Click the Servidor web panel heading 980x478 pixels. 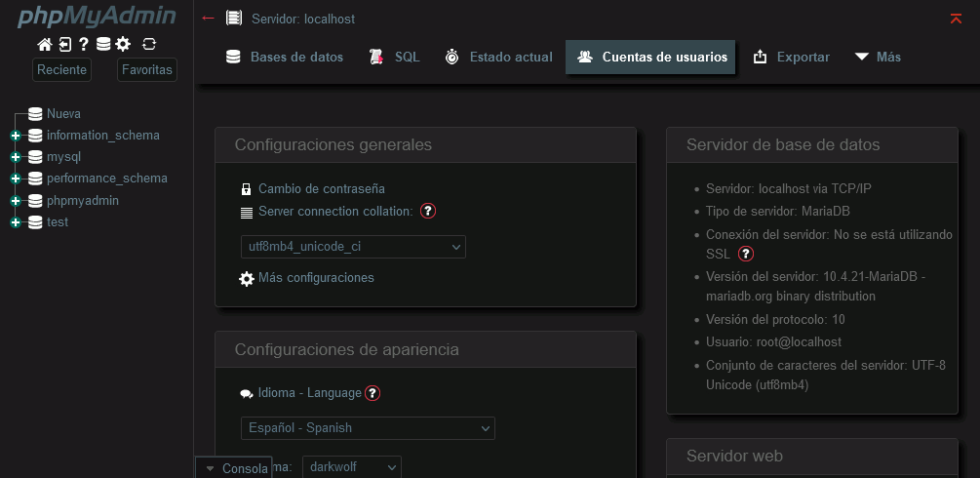[734, 456]
